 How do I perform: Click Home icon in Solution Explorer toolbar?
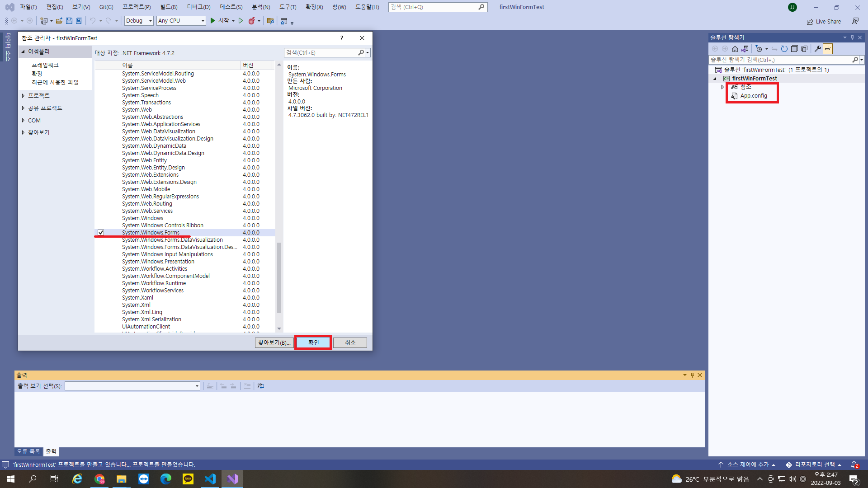click(x=735, y=49)
